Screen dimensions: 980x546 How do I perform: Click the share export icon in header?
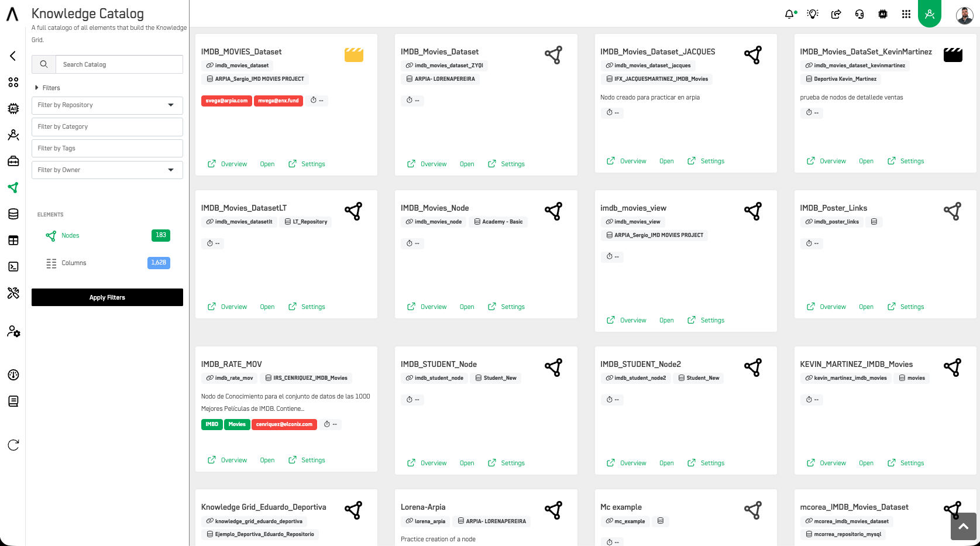pos(836,14)
